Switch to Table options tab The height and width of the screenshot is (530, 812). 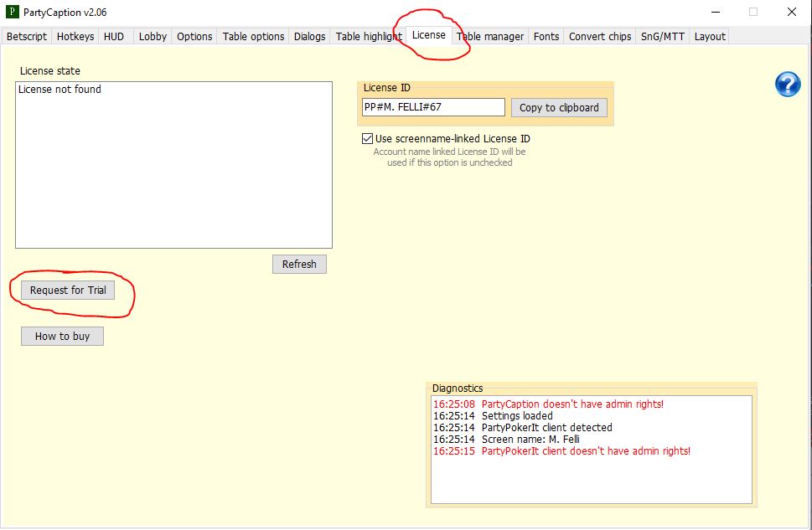click(253, 36)
